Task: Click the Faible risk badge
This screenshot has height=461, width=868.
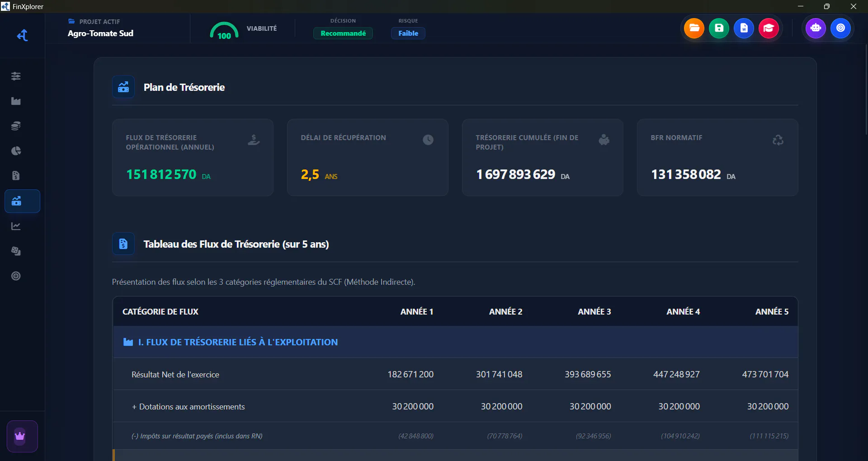Action: tap(408, 33)
